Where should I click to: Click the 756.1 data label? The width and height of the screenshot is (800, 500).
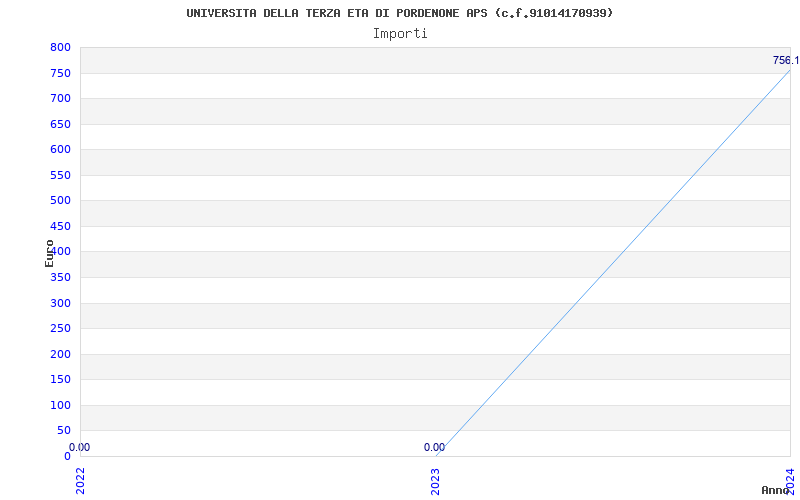coord(786,60)
